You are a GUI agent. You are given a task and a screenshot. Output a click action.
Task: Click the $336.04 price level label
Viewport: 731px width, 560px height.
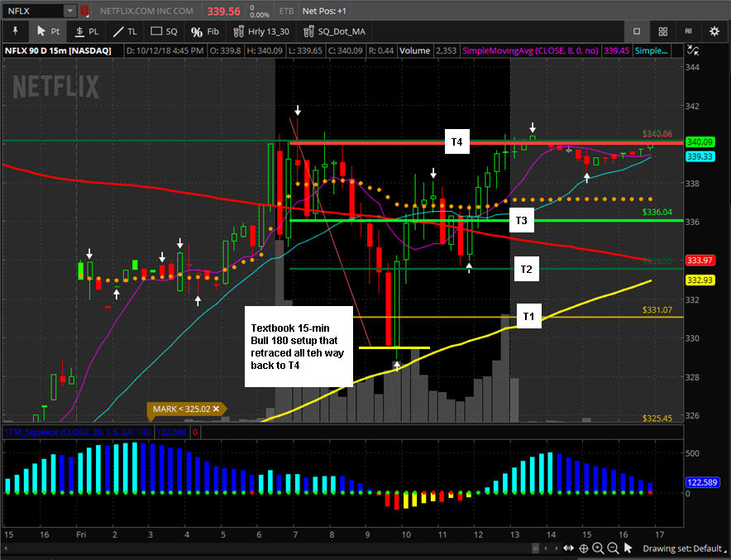[657, 212]
